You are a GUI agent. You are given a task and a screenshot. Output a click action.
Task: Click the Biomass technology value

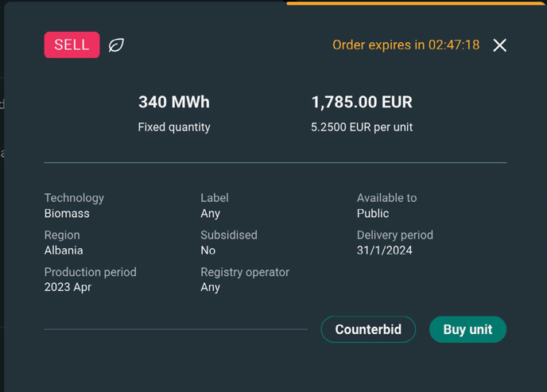67,213
